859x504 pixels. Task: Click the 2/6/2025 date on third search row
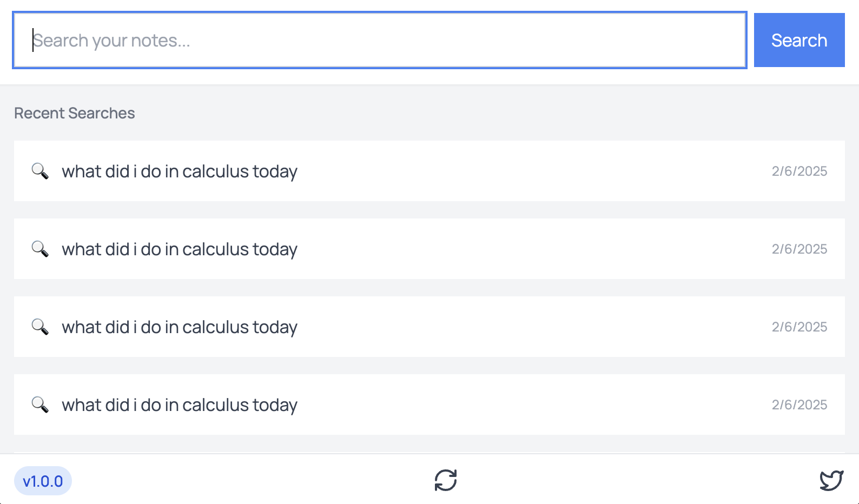pos(799,327)
